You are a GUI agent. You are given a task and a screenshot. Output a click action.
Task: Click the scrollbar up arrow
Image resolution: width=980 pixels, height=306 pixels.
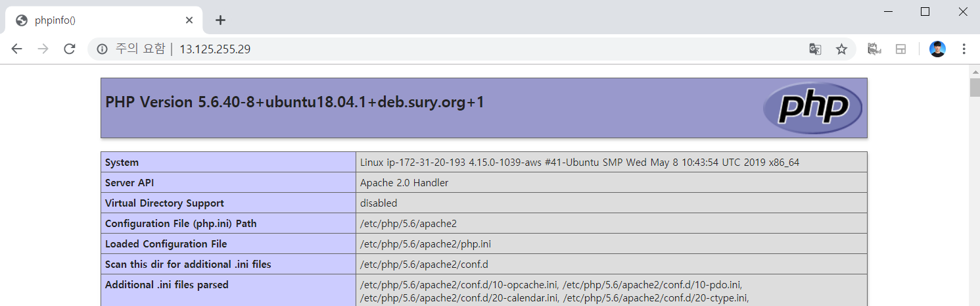975,70
